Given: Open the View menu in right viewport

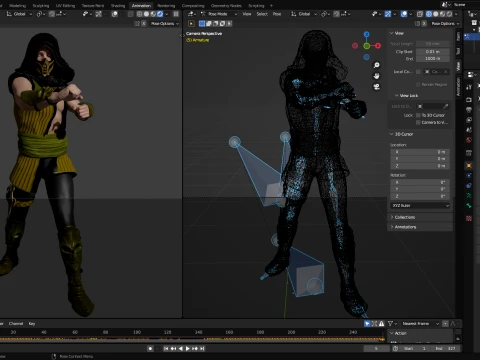Looking at the screenshot, I should pyautogui.click(x=247, y=14).
